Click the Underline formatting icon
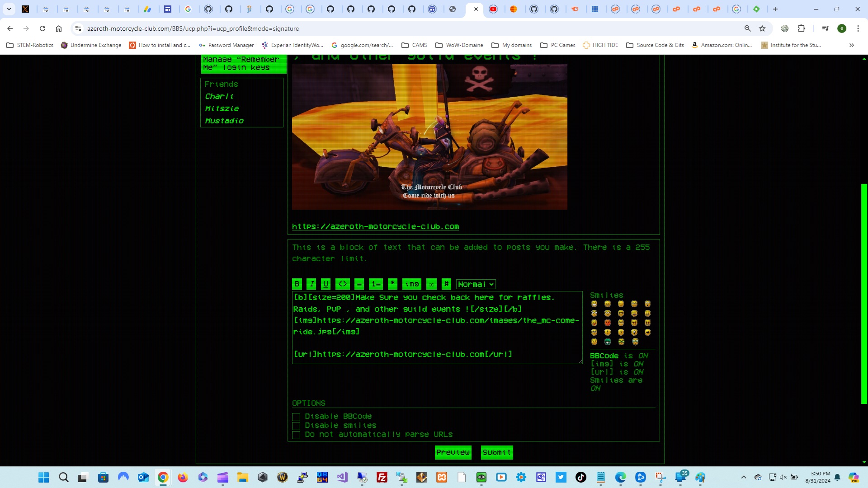Viewport: 868px width, 488px height. coord(326,284)
